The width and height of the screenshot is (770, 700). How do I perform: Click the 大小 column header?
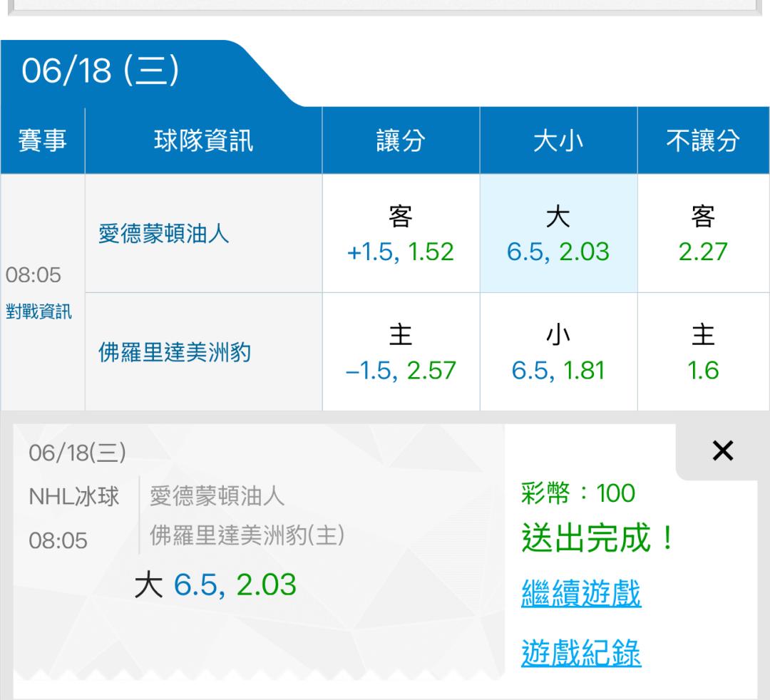click(558, 141)
